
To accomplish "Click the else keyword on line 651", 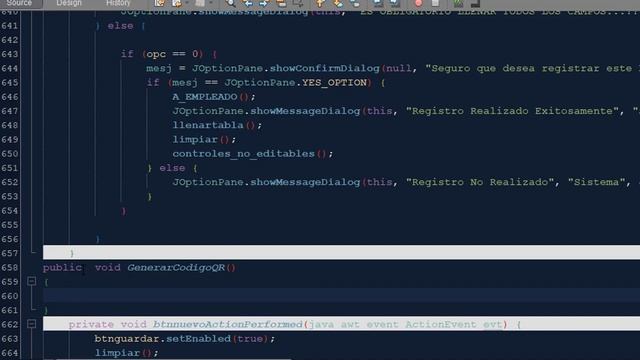I will click(x=172, y=168).
